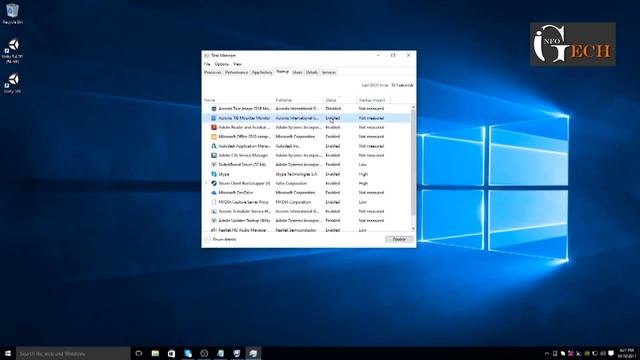Select 'Disabled' status of Acronis True Image

[333, 109]
